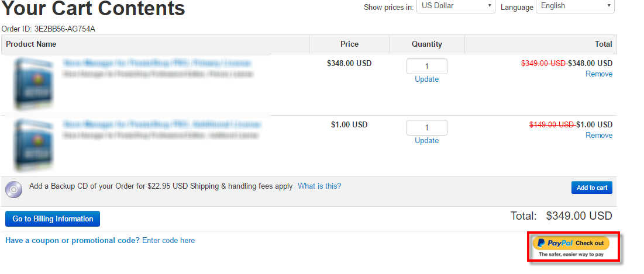The height and width of the screenshot is (274, 644).
Task: Open the first blurred product title link
Action: (157, 63)
